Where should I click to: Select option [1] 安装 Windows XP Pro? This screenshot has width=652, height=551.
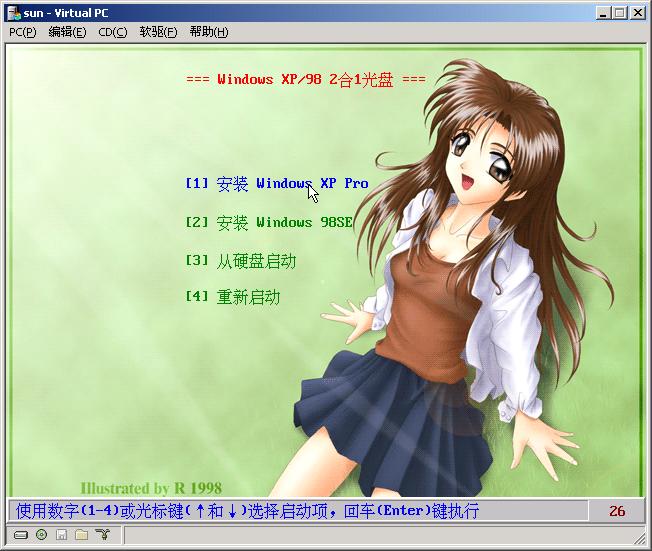pos(277,183)
